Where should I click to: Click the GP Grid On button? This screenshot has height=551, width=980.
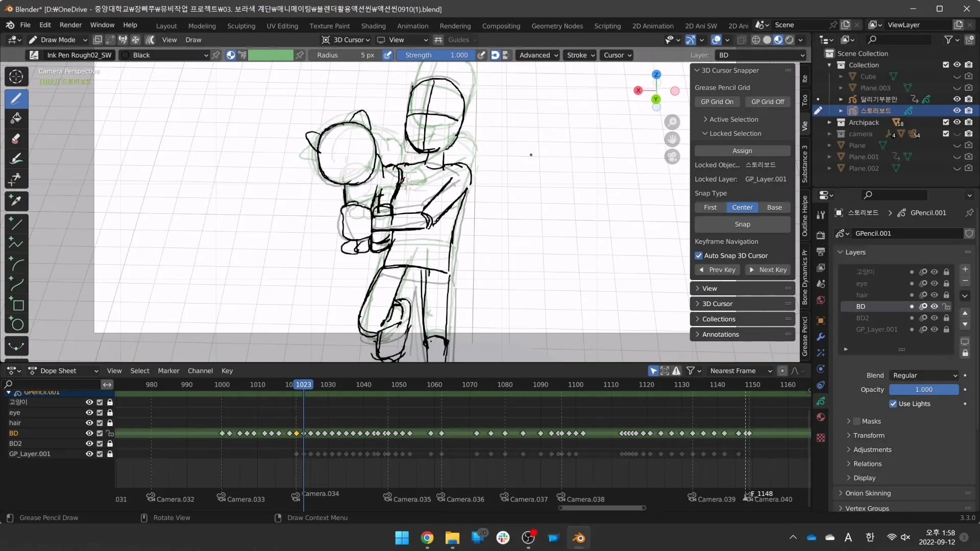click(x=717, y=102)
